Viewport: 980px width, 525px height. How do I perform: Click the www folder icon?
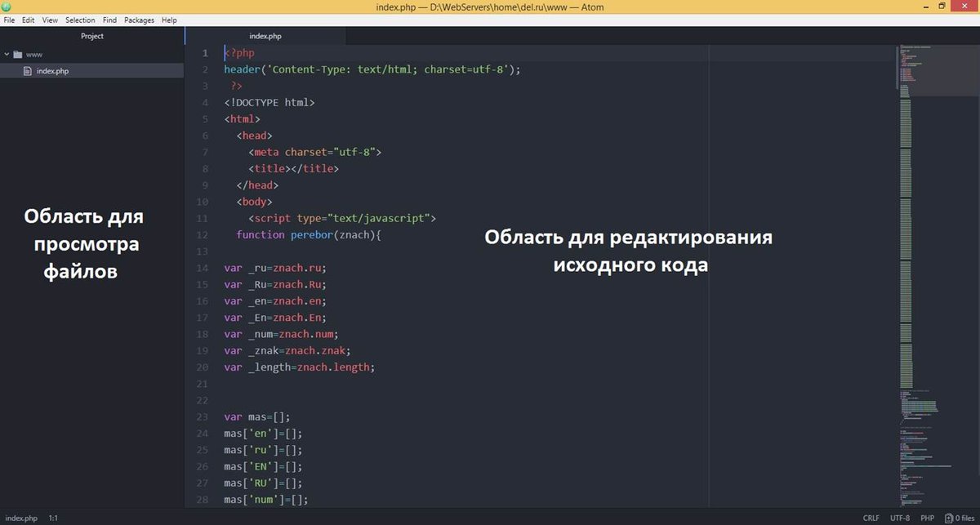click(19, 55)
